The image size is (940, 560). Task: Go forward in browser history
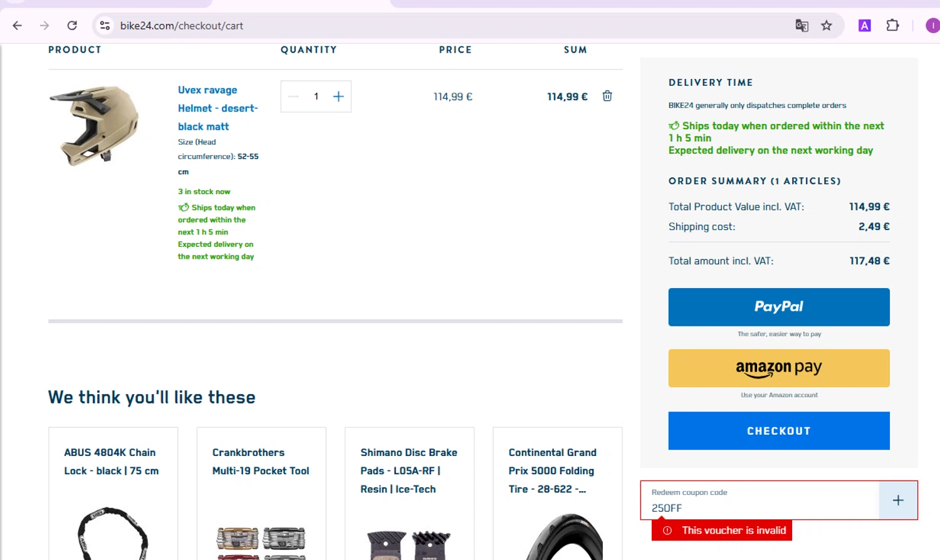tap(44, 26)
